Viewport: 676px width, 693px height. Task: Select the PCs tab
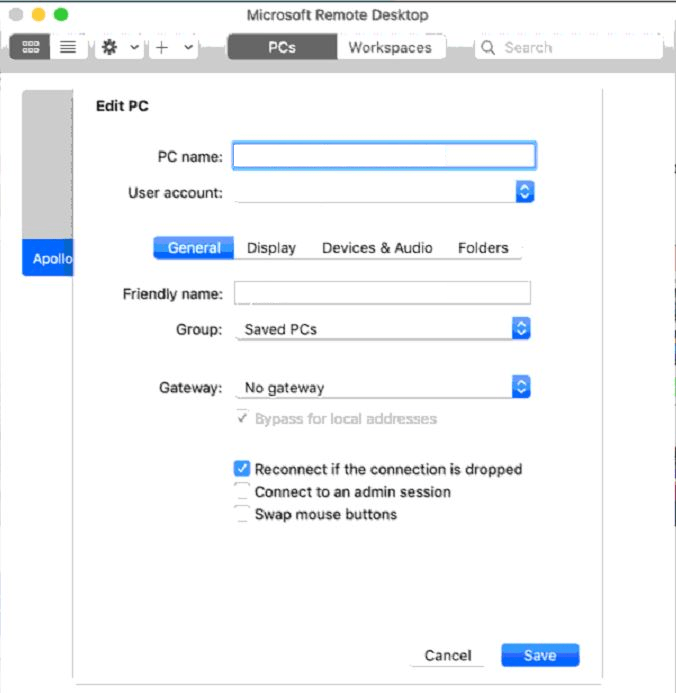(282, 47)
